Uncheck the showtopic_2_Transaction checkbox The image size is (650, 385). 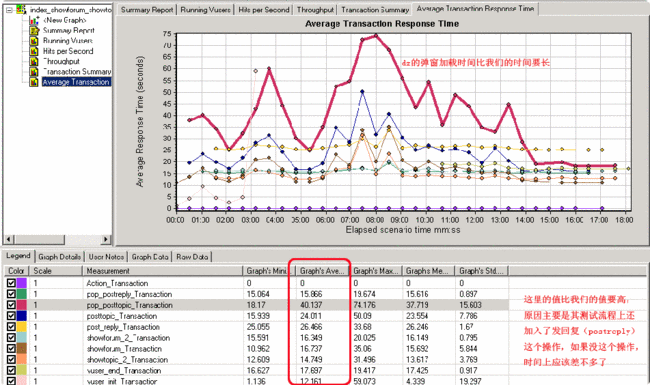11,359
